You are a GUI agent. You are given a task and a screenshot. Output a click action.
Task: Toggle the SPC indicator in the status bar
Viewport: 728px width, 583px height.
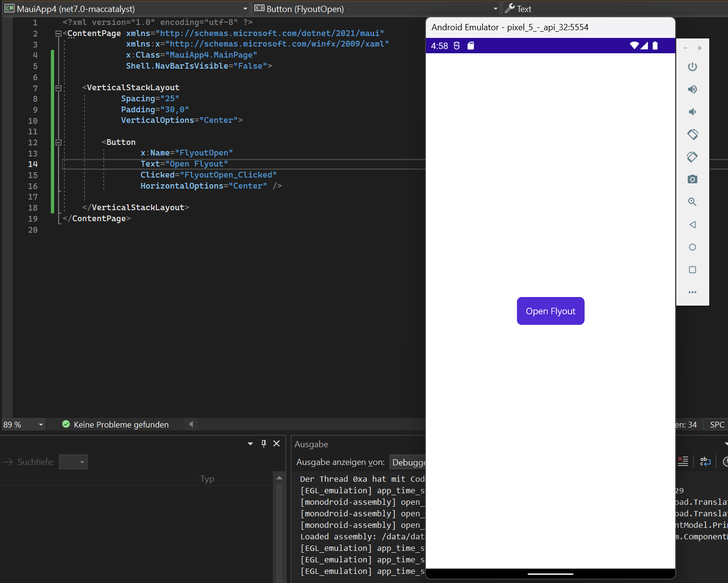tap(716, 424)
